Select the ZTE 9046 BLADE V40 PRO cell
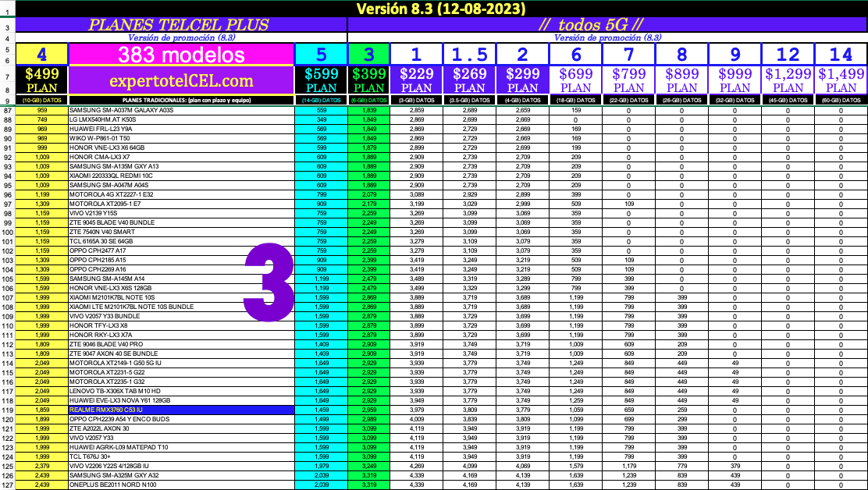This screenshot has width=868, height=490. (181, 345)
